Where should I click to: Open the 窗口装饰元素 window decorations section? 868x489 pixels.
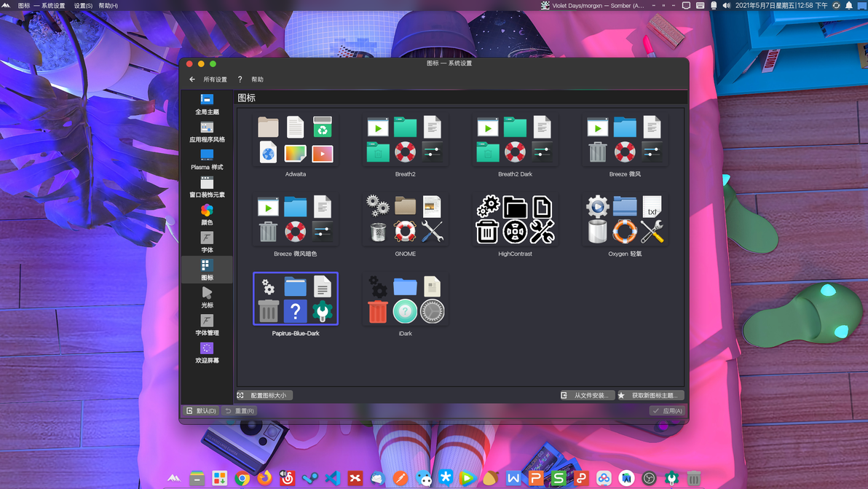point(207,187)
